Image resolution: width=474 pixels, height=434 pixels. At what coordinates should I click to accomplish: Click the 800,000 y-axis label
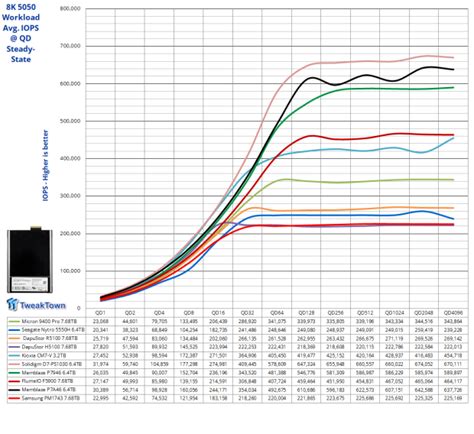(x=70, y=8)
